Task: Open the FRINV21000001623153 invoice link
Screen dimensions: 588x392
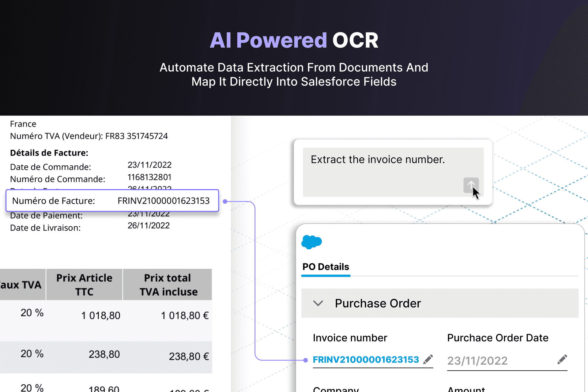Action: pyautogui.click(x=366, y=360)
